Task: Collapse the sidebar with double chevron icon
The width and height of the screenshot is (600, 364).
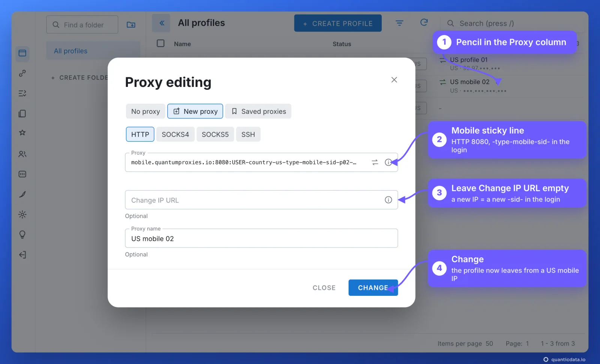Action: 162,23
